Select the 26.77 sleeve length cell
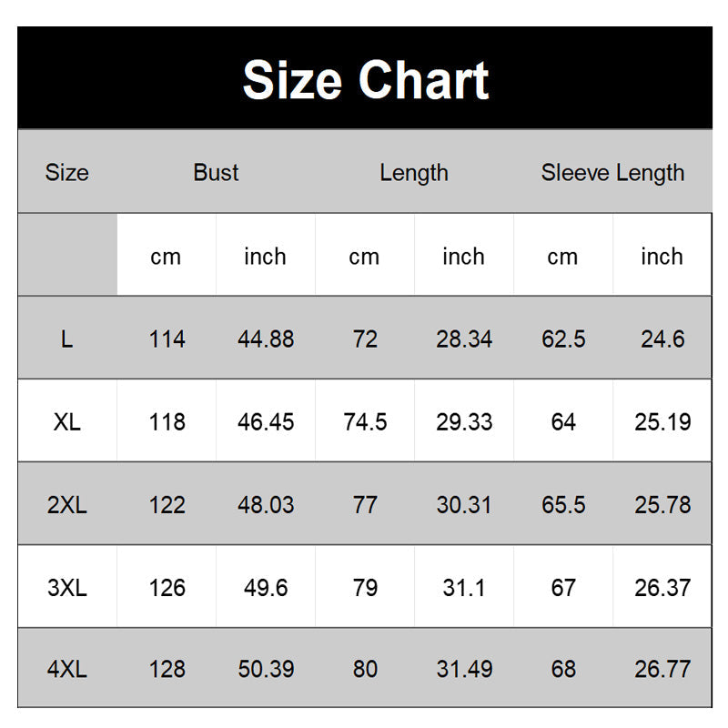728x728 pixels. [662, 670]
